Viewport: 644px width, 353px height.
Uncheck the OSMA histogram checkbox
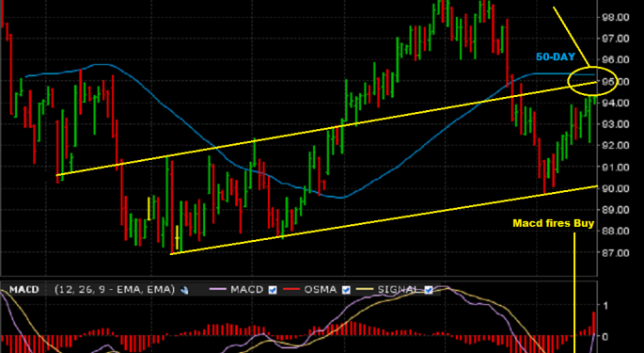point(346,290)
